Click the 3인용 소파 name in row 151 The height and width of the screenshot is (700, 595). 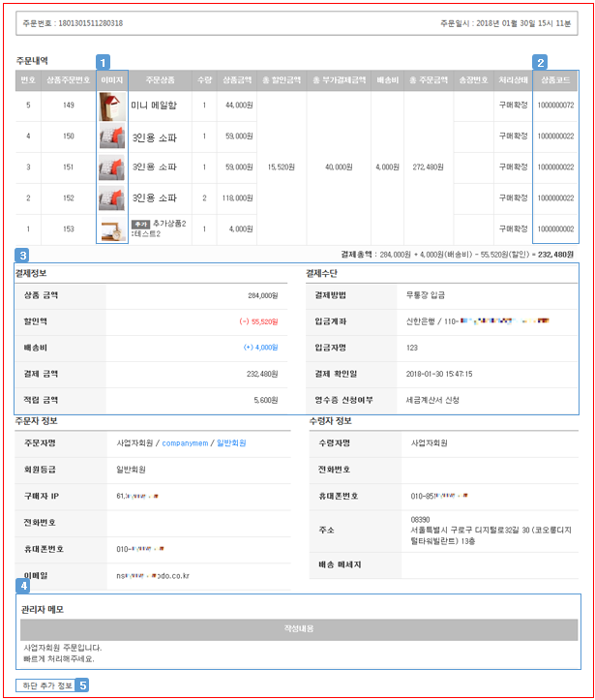click(155, 167)
